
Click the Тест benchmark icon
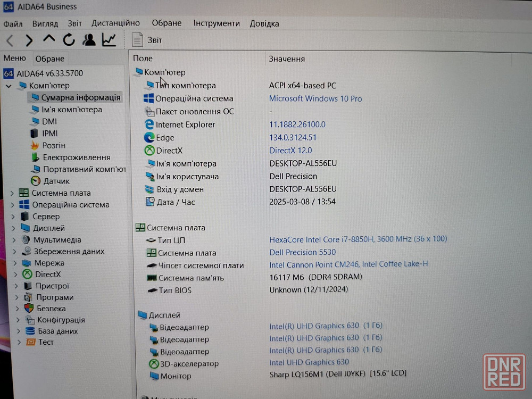(x=30, y=342)
